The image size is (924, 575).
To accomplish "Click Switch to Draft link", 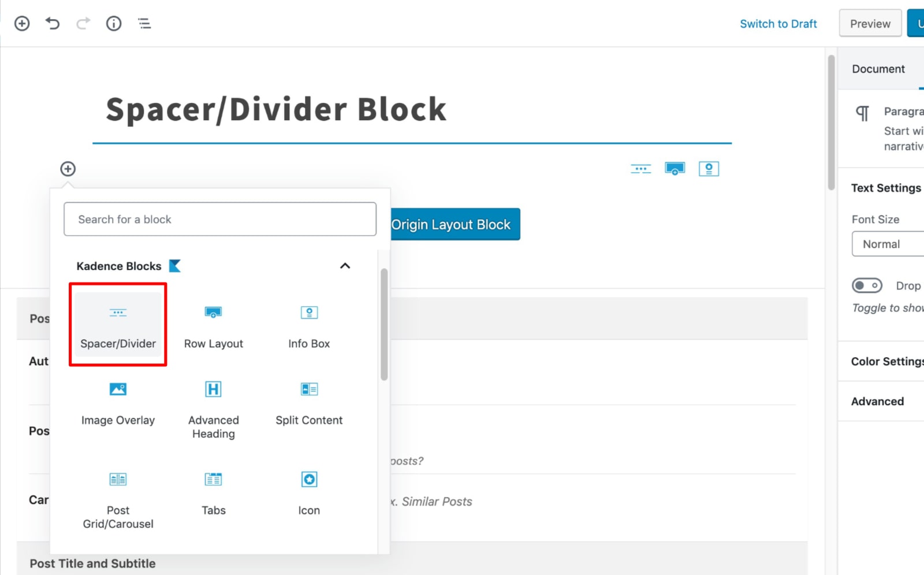I will coord(778,24).
